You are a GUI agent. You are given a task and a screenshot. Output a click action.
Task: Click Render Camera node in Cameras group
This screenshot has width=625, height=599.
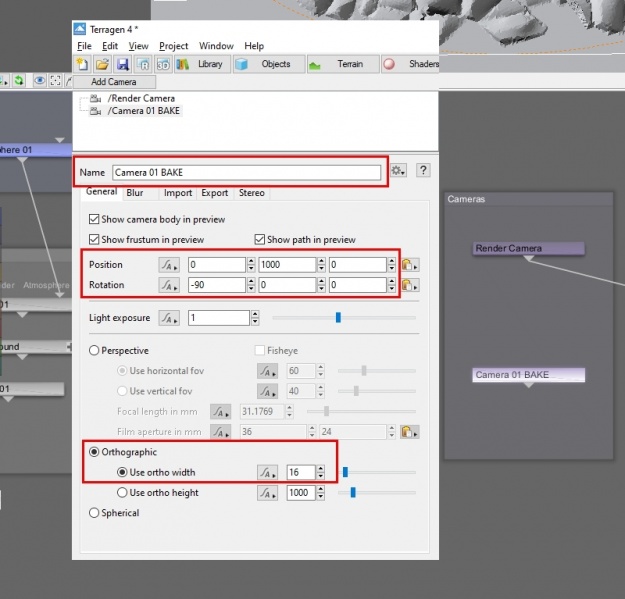[529, 248]
